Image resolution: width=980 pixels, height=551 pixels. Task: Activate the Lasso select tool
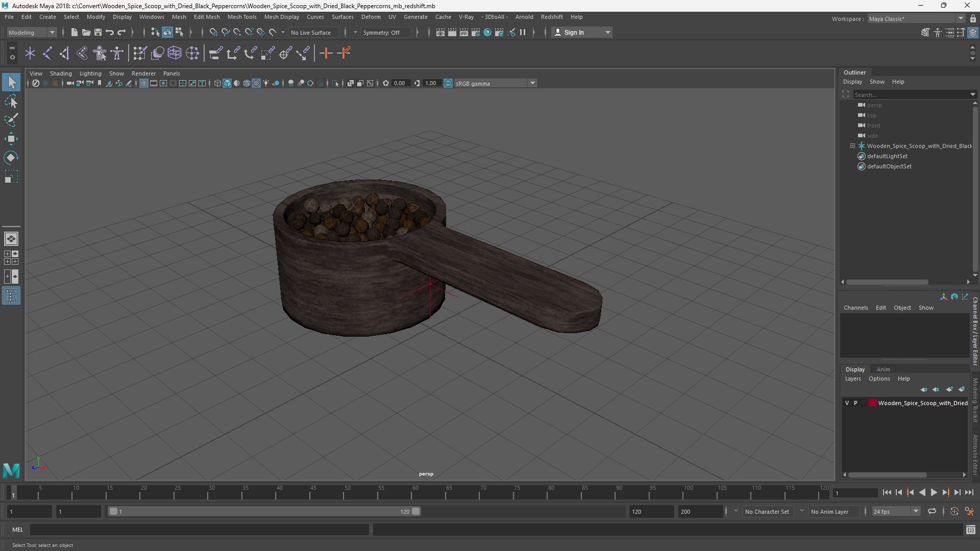[x=11, y=102]
